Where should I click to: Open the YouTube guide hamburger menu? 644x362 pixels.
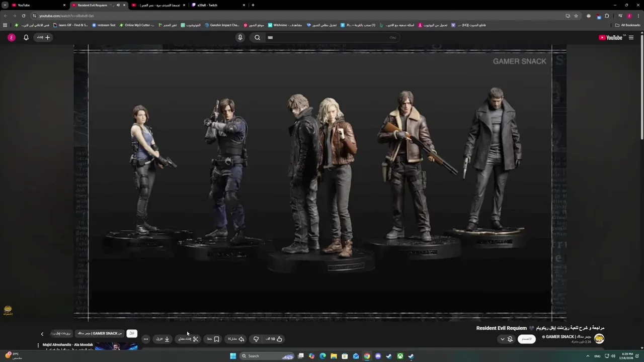[x=631, y=37]
